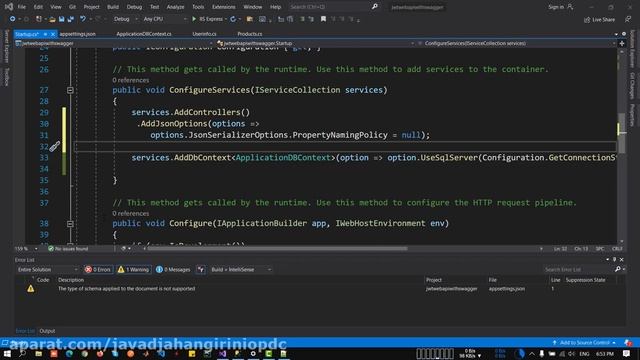Screen dimensions: 640x360
Task: Open the Entire Solution scope dropdown
Action: click(47, 269)
